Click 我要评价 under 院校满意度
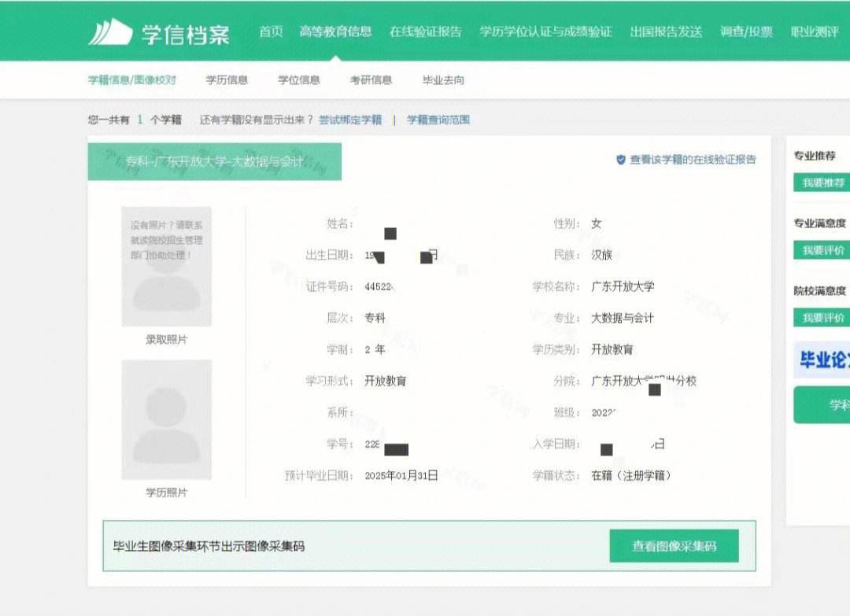The width and height of the screenshot is (850, 616). click(823, 318)
